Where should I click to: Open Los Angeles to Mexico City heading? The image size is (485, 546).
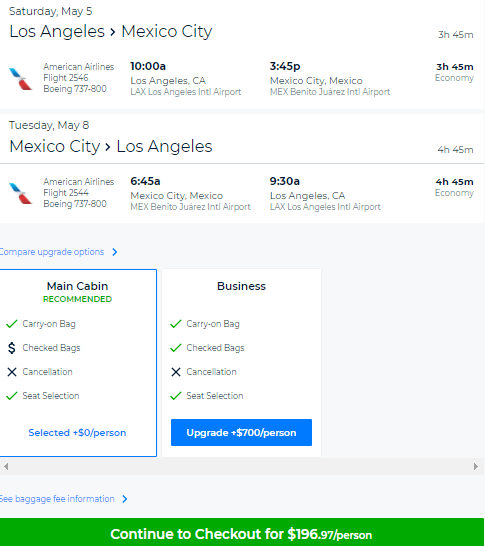[111, 31]
